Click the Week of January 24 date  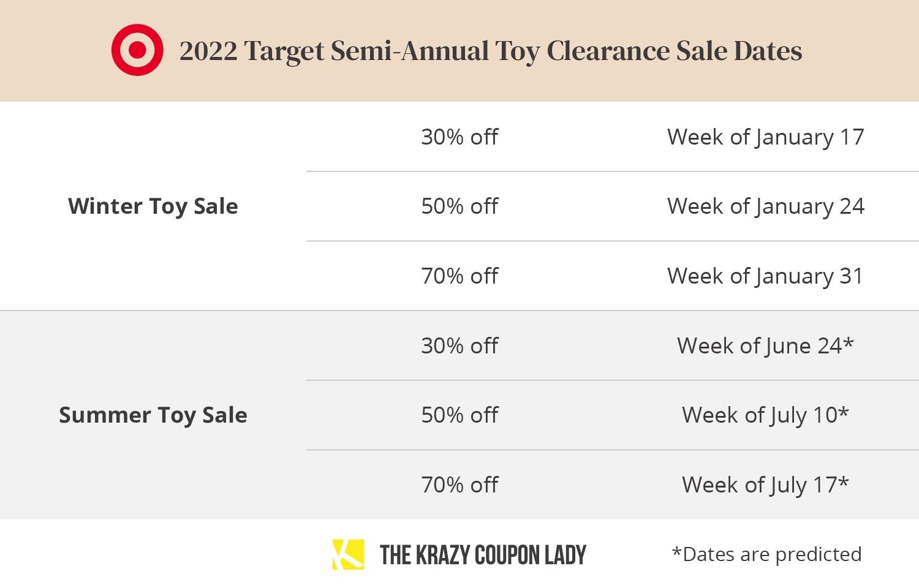[x=766, y=207]
